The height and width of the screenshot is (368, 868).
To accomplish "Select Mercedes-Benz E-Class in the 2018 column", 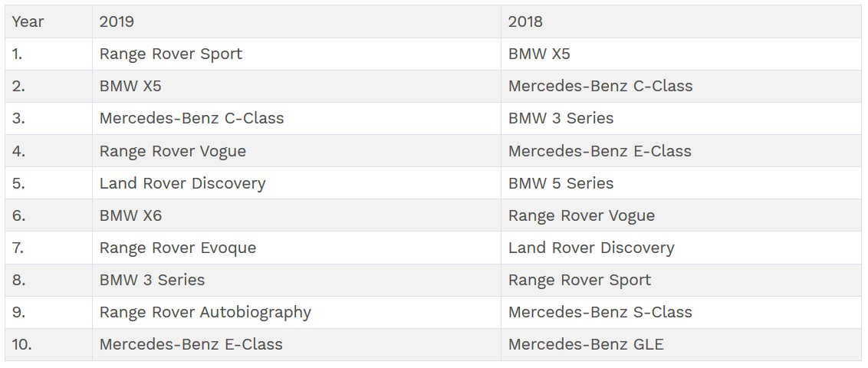I will point(600,151).
